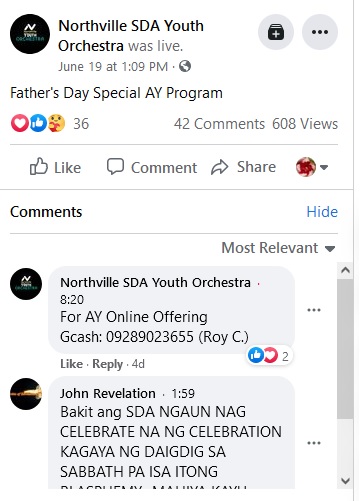Viewport: 361px width, 501px height.
Task: Open the post options three-dot menu
Action: click(x=320, y=32)
